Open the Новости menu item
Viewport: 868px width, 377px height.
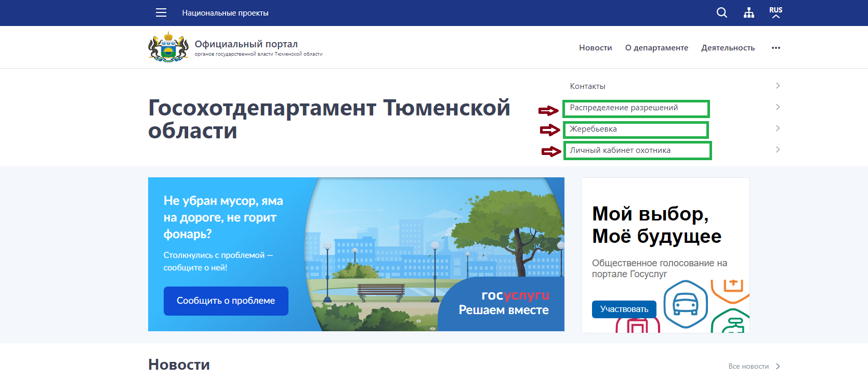(596, 48)
